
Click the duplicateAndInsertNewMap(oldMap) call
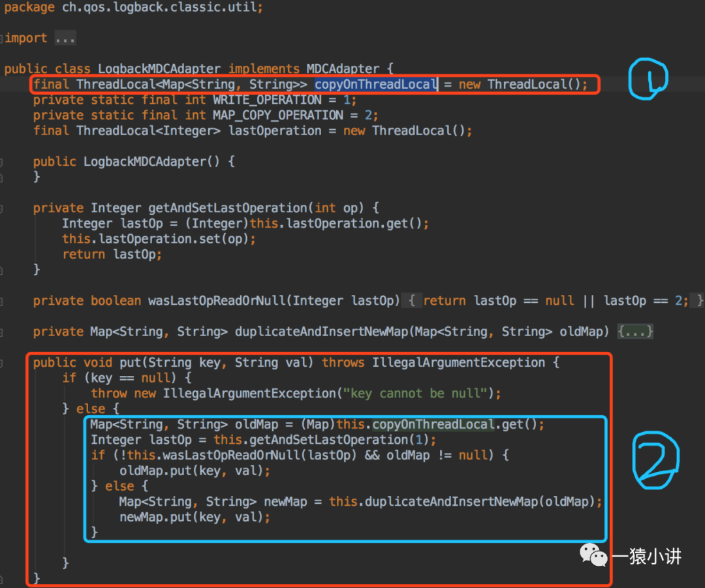[480, 502]
